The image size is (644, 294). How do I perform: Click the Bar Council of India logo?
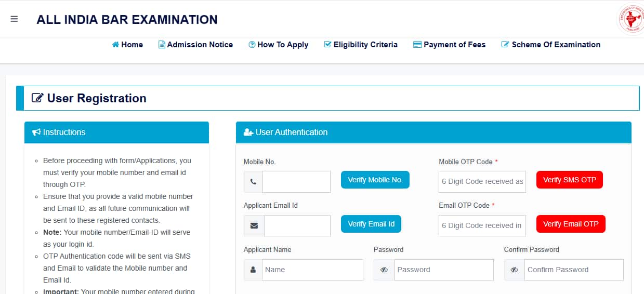[631, 20]
